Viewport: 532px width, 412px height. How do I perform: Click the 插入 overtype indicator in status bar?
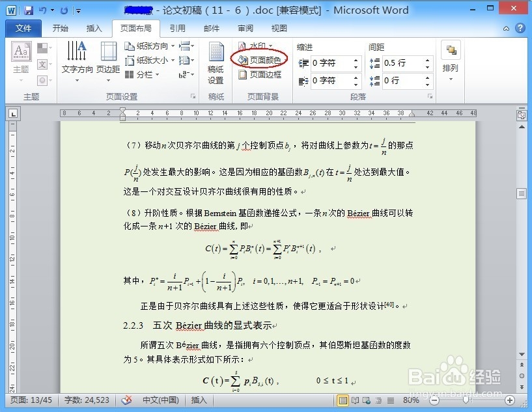[x=198, y=400]
